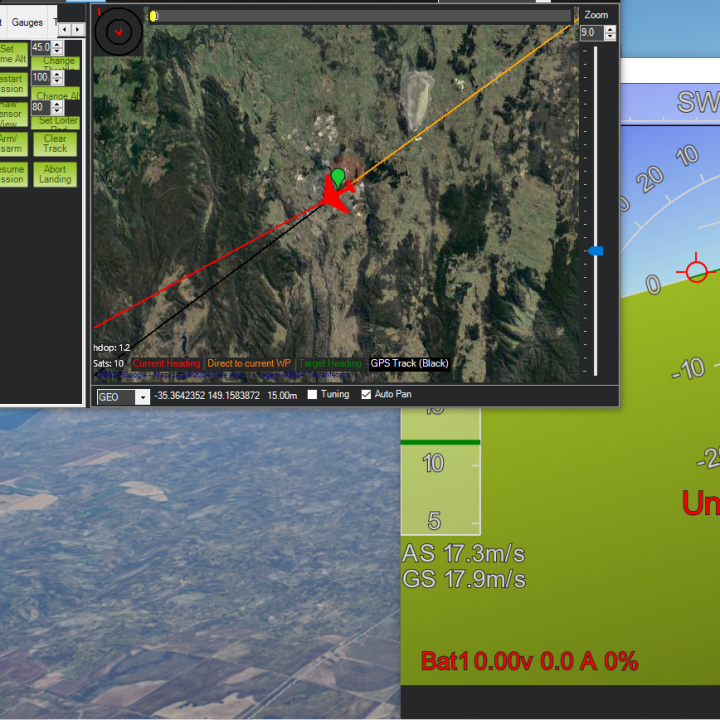Click the red plane icon on map
The image size is (720, 720).
[335, 199]
